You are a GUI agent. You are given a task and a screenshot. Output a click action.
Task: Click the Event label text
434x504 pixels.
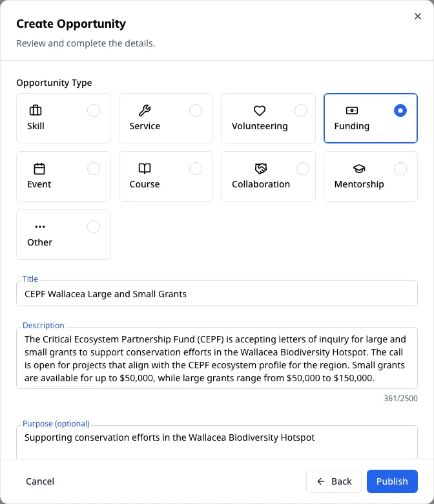click(39, 184)
